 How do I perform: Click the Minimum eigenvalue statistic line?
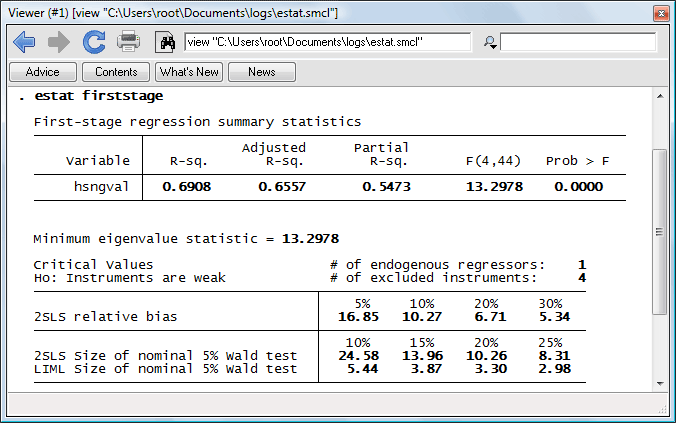click(186, 238)
